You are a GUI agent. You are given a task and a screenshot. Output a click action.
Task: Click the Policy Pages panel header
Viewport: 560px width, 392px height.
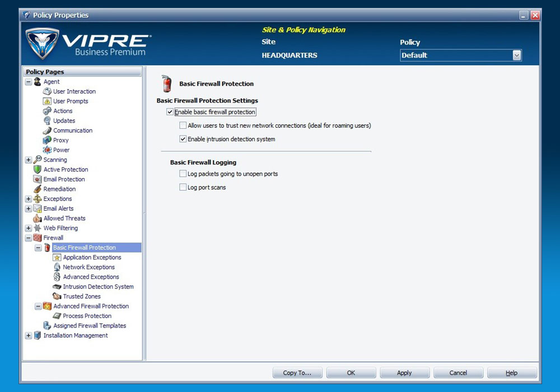tap(83, 72)
